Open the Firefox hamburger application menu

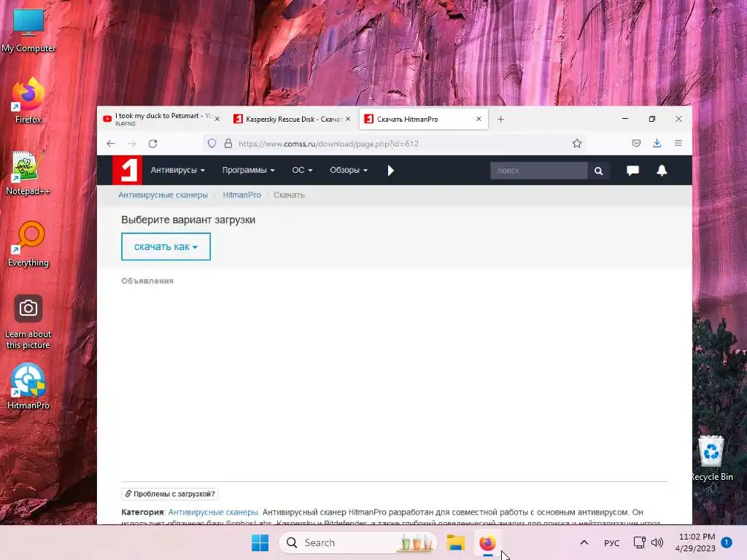pos(678,144)
